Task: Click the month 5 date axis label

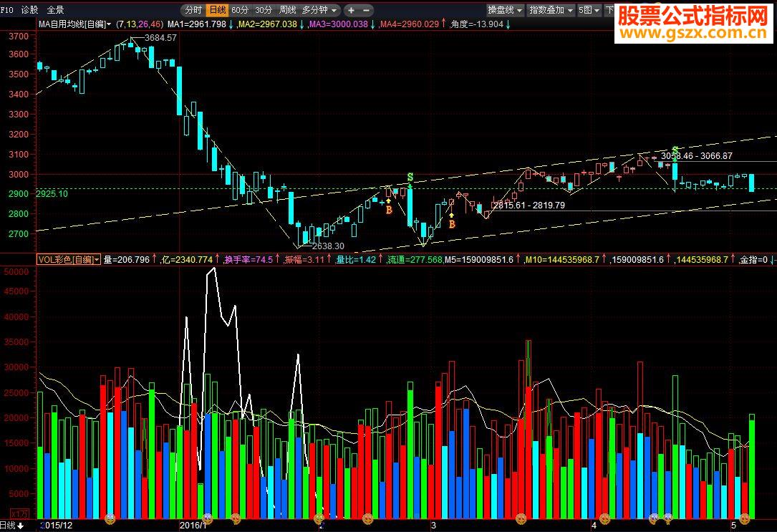Action: (x=733, y=525)
